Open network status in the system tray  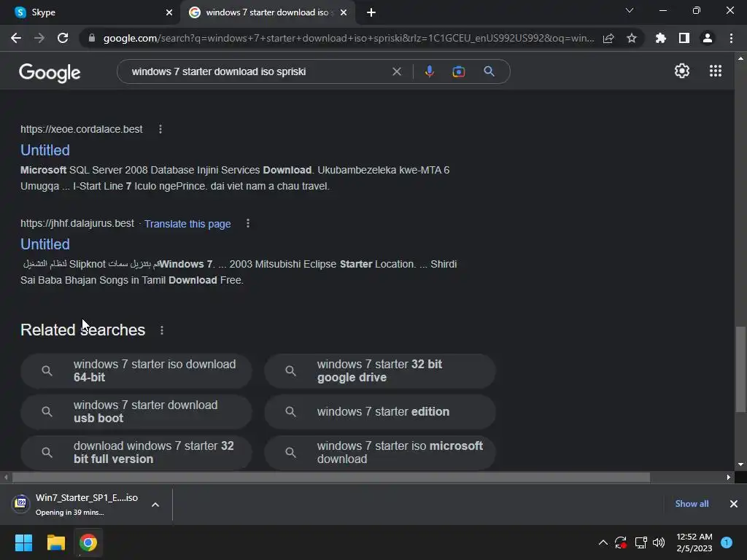pos(640,542)
